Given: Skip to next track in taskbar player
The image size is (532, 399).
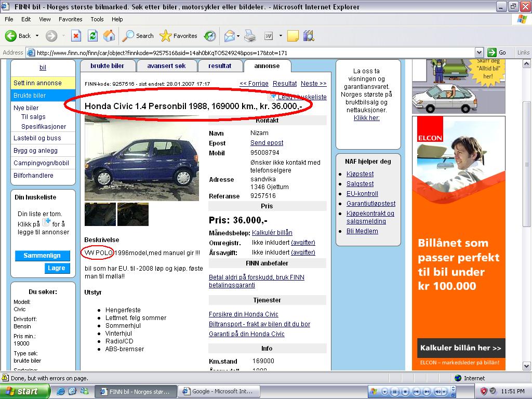Looking at the screenshot, I should point(427,391).
